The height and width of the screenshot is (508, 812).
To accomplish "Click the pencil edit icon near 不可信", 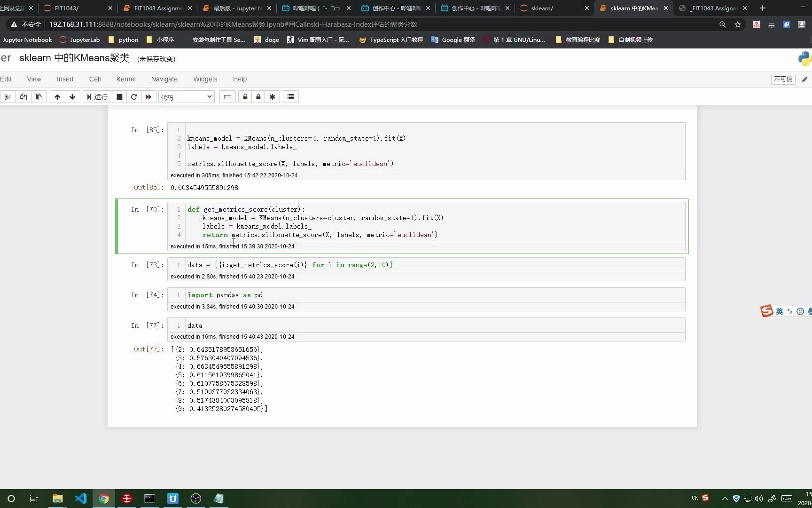I will point(804,79).
